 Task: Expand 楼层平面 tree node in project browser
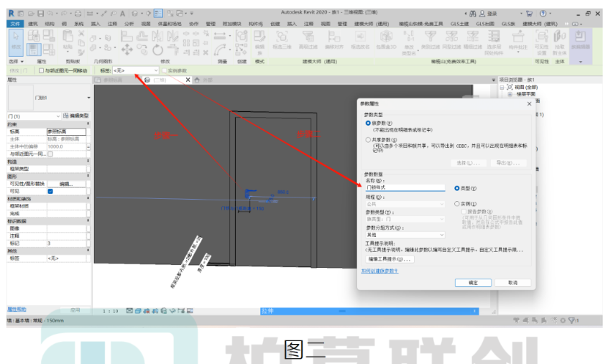coord(510,95)
